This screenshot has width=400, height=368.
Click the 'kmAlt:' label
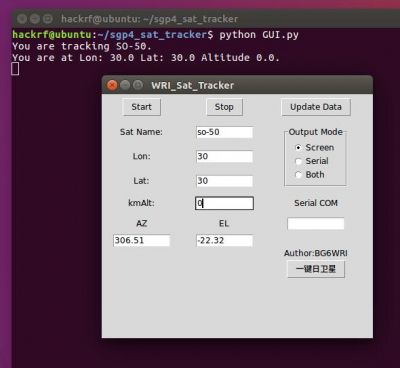[x=141, y=203]
